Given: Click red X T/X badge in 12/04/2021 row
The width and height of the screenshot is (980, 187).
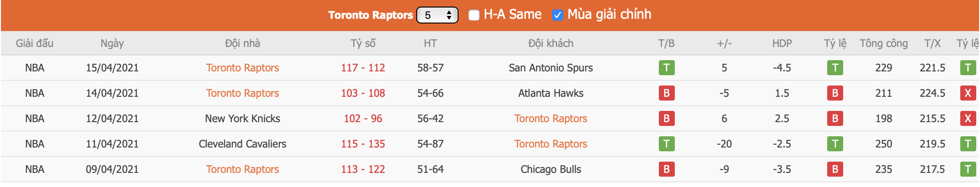Looking at the screenshot, I should pos(968,118).
